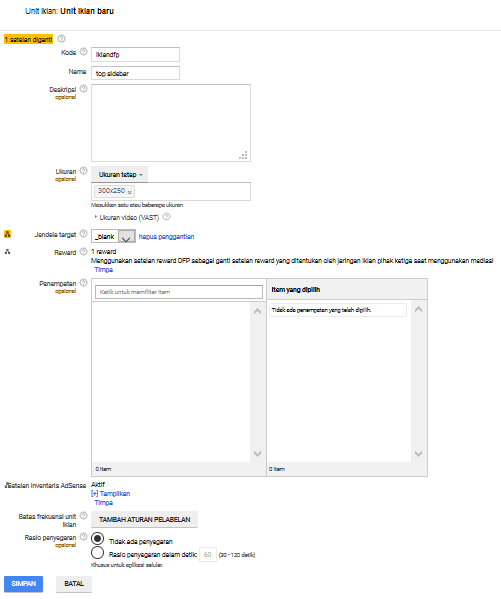Open the 'Ukuran tetap' dropdown
Screen dimensions: 501x599
(x=120, y=174)
